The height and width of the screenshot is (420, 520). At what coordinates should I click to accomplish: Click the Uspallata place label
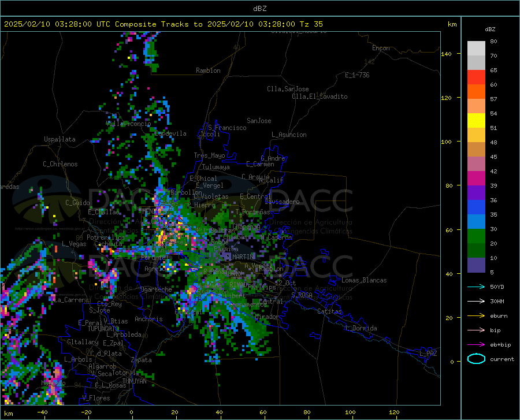tap(60, 139)
